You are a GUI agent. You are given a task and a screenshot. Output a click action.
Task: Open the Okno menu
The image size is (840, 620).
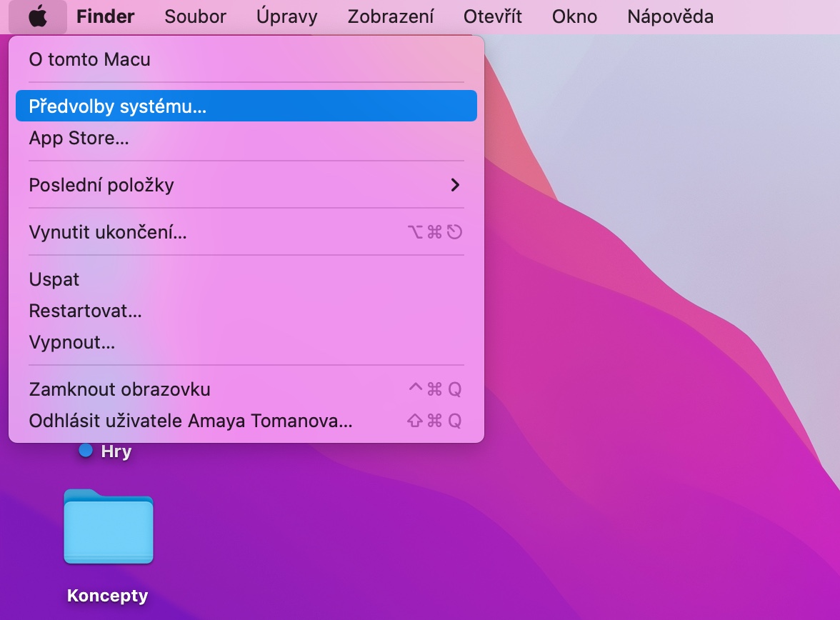click(574, 16)
